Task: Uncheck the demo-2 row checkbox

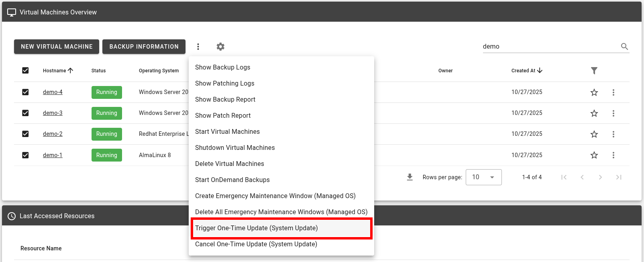Action: 25,134
